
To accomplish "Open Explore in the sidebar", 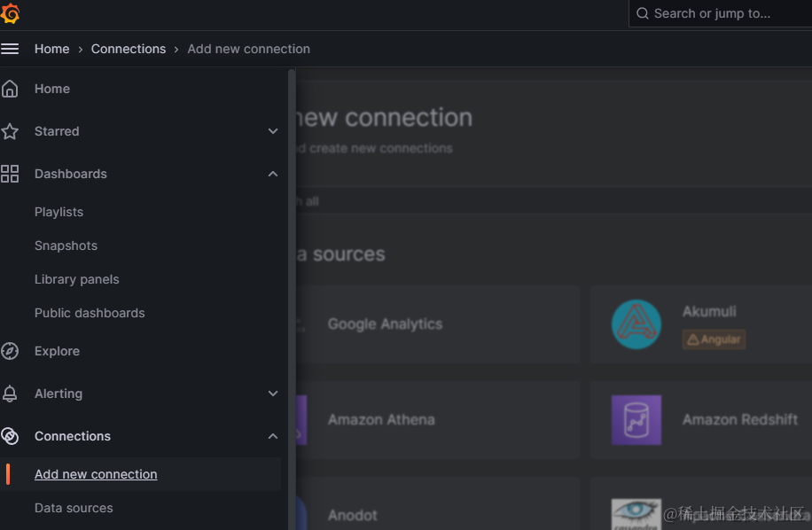I will pyautogui.click(x=57, y=351).
